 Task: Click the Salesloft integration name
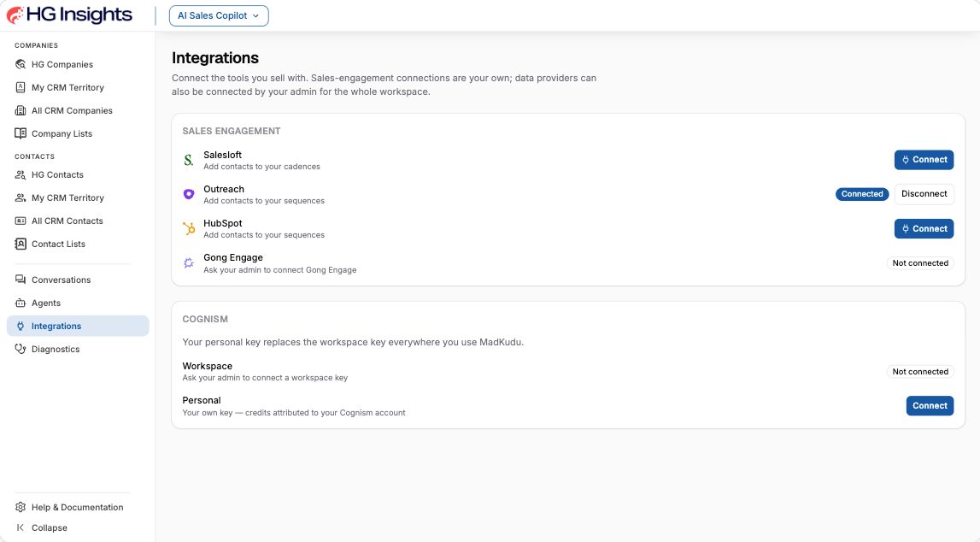tap(222, 155)
